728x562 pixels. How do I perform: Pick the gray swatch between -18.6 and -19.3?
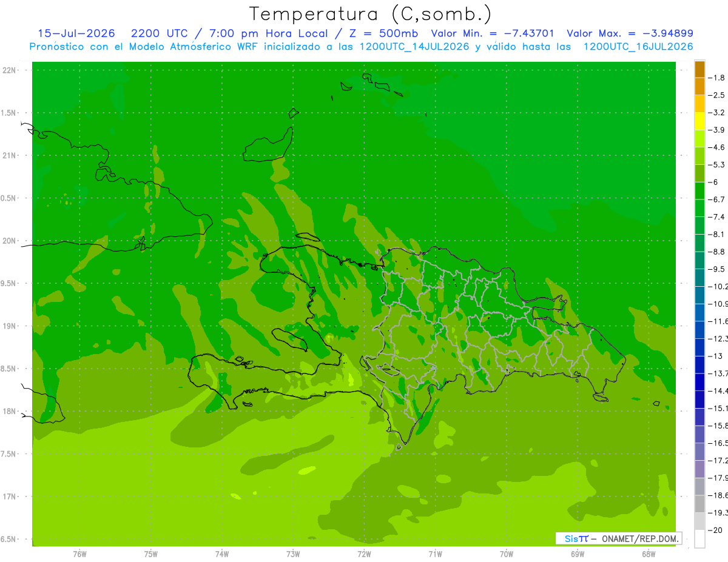pos(699,504)
